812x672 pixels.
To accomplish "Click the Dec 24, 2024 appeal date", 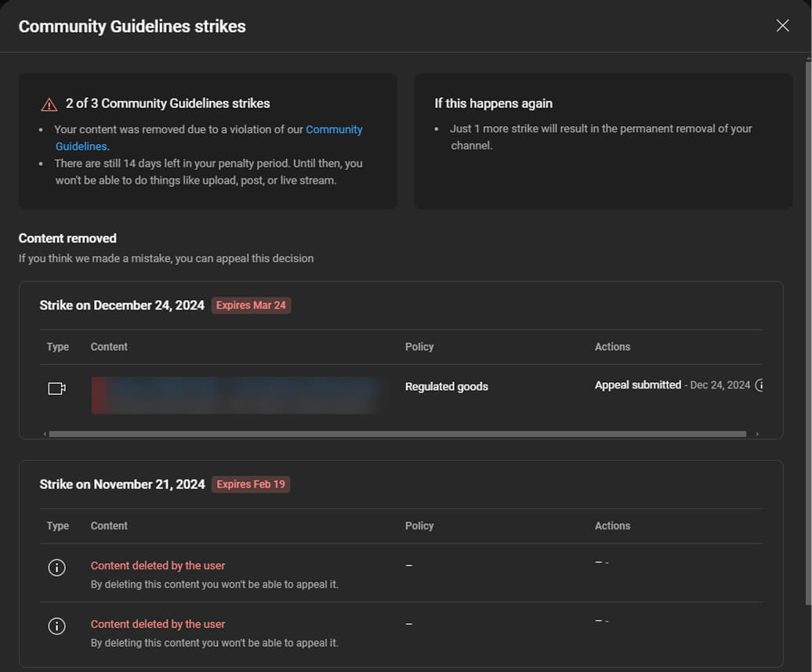I will [720, 385].
